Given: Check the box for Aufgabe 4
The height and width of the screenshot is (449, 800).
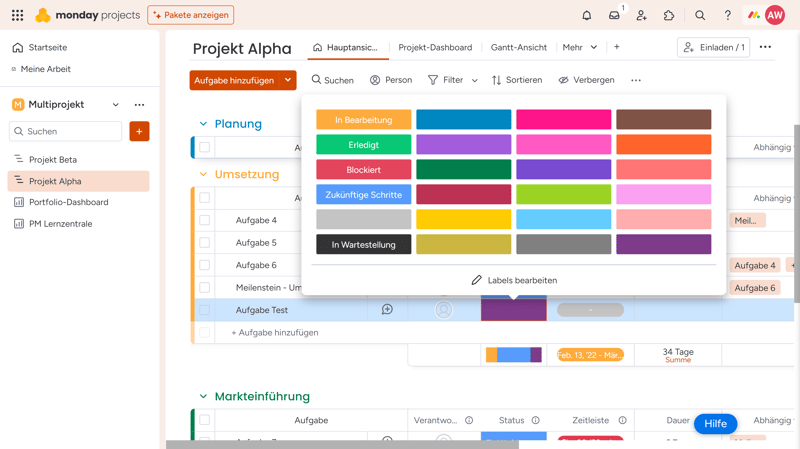Looking at the screenshot, I should (205, 220).
